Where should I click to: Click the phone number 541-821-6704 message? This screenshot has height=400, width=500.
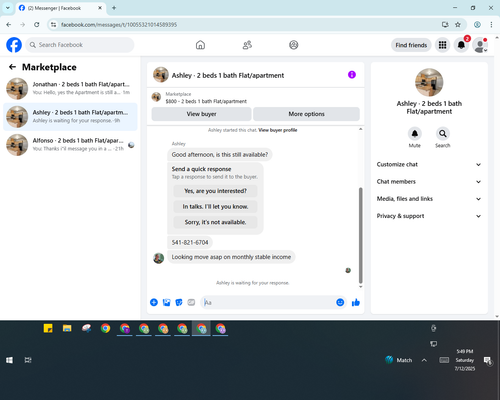point(190,242)
